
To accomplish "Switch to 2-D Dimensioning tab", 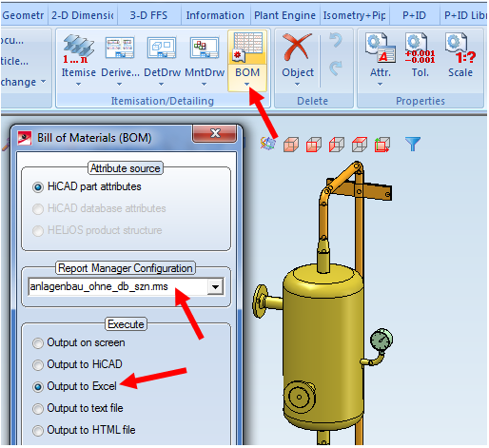I will click(83, 15).
